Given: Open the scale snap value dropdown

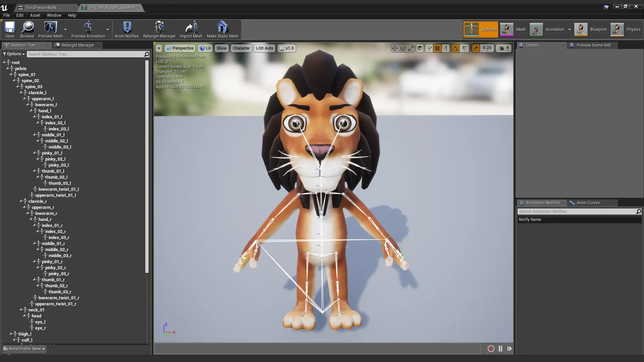Looking at the screenshot, I should click(x=487, y=48).
